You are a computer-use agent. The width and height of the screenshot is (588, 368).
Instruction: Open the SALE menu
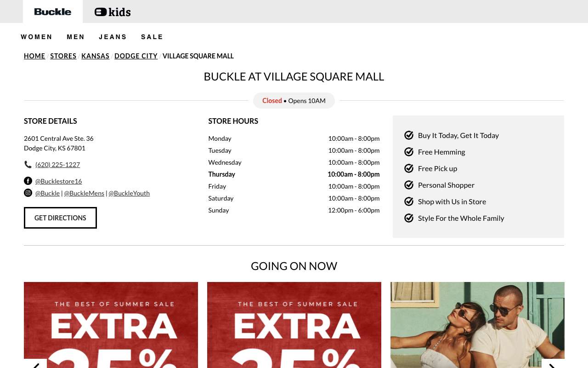(x=152, y=37)
